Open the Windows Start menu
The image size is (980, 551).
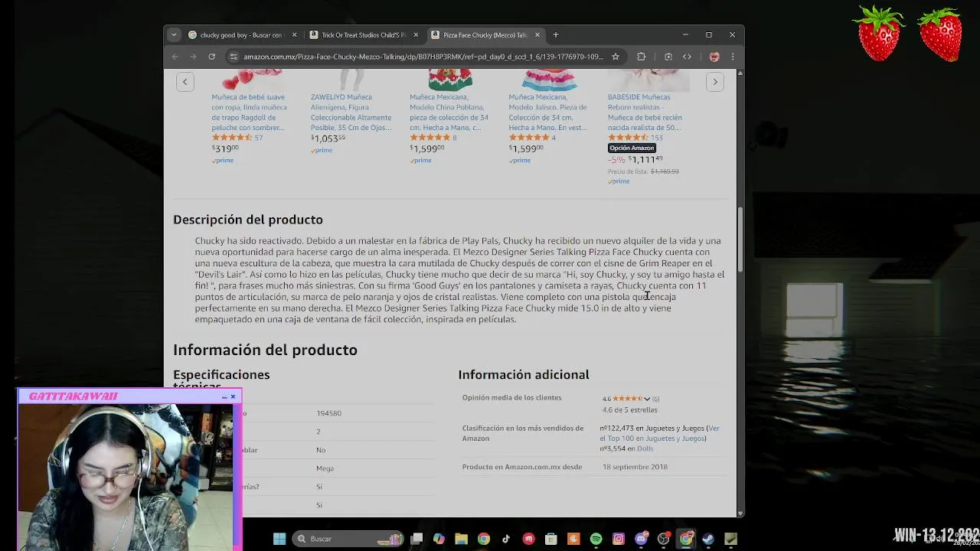[x=279, y=539]
